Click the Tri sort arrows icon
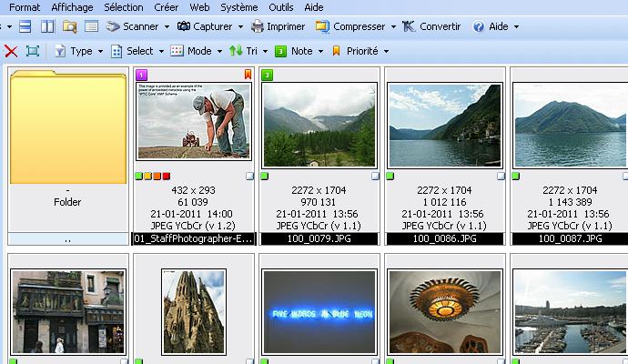The image size is (628, 364). [236, 51]
